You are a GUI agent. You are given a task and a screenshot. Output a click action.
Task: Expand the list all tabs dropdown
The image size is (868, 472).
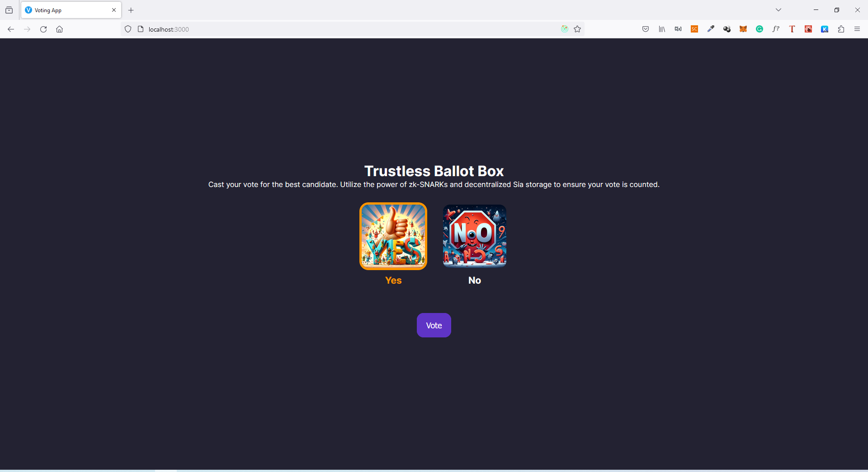[x=778, y=10]
